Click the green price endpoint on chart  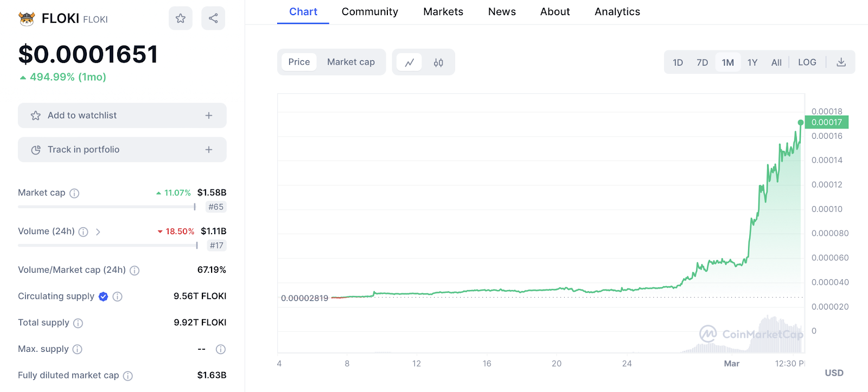[x=801, y=123]
